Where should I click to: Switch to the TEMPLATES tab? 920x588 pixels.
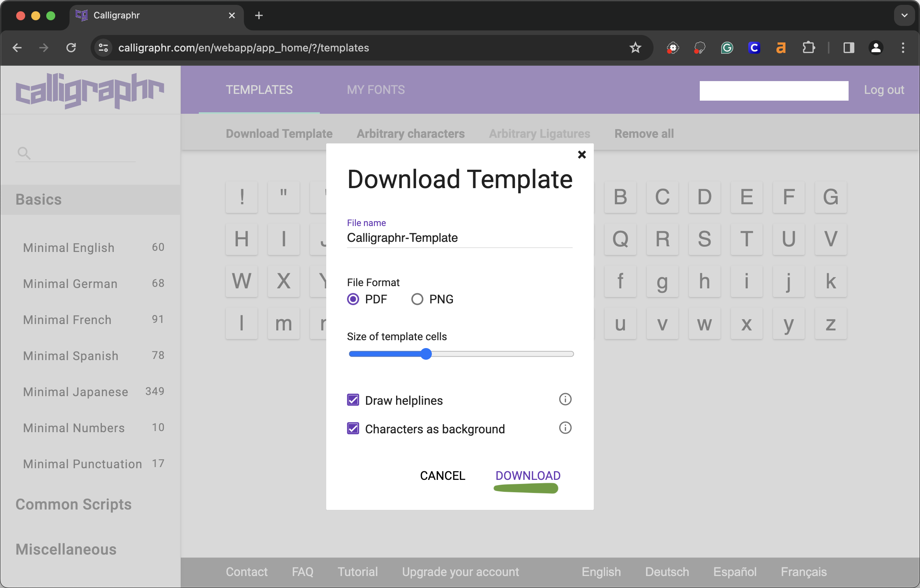(x=260, y=89)
